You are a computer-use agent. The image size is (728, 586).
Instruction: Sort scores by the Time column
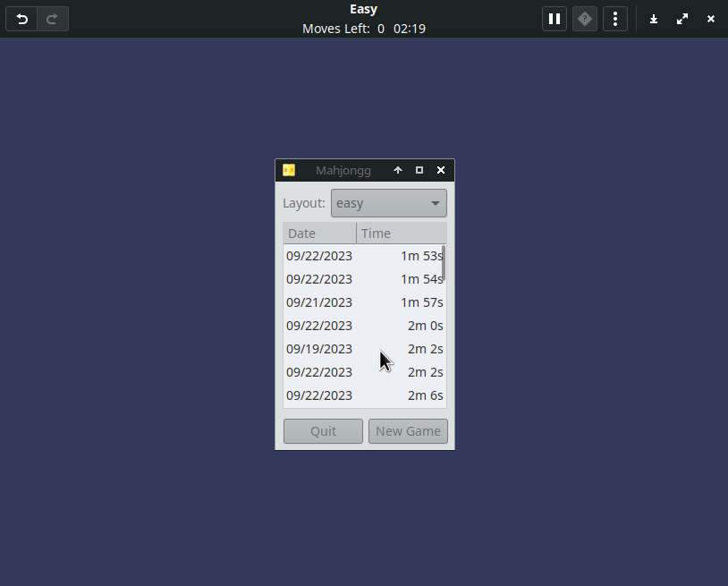402,234
